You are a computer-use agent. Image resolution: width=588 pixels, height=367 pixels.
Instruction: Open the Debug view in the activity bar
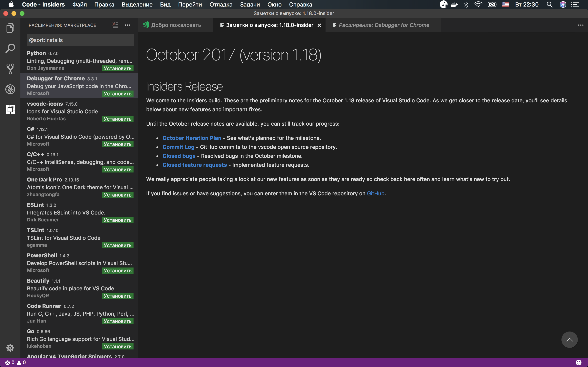(x=10, y=89)
